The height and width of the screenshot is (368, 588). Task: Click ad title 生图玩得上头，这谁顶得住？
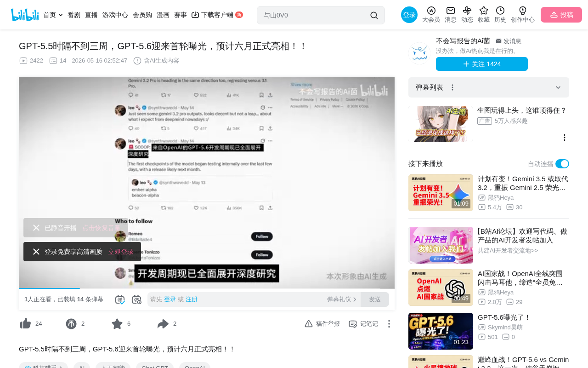522,110
